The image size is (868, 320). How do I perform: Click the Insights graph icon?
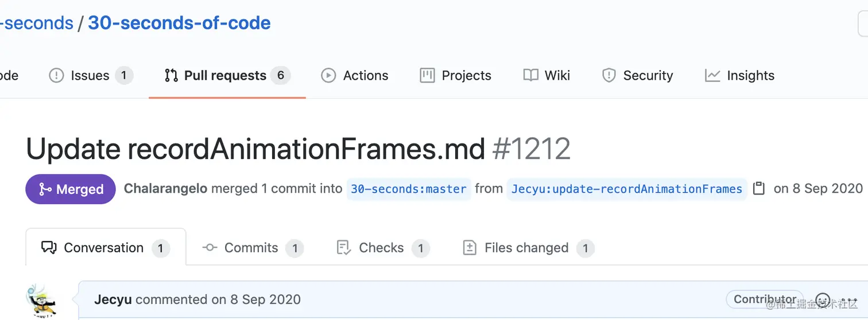712,76
